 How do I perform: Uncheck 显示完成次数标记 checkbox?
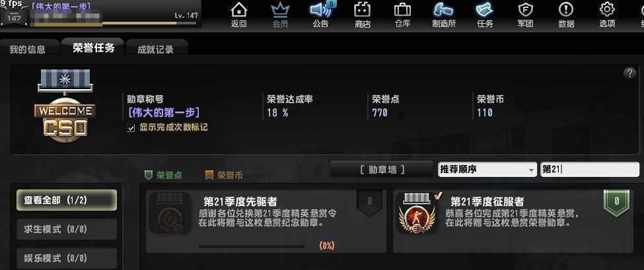point(131,128)
